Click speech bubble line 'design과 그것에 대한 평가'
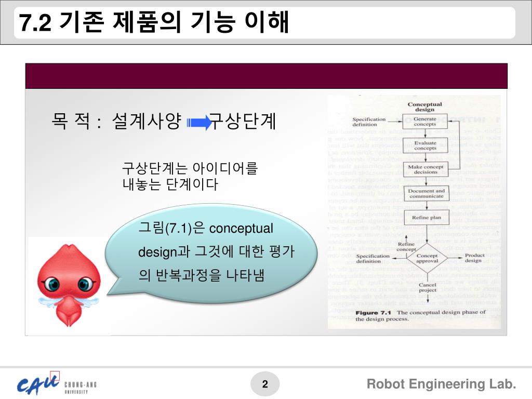This screenshot has height=399, width=532. point(216,251)
